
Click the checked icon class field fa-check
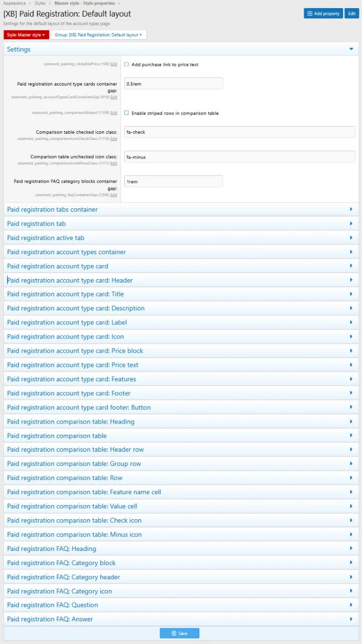[x=240, y=132]
